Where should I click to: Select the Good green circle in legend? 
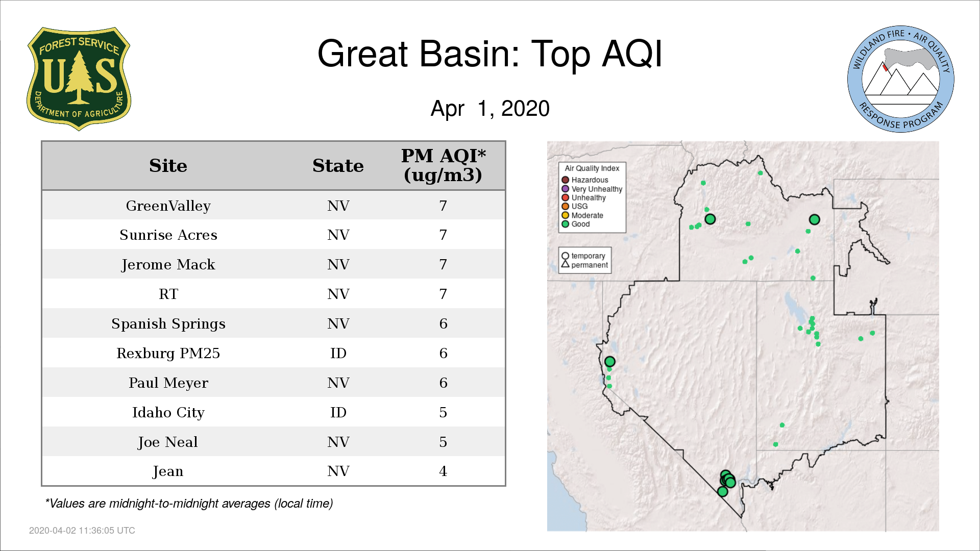pos(565,224)
